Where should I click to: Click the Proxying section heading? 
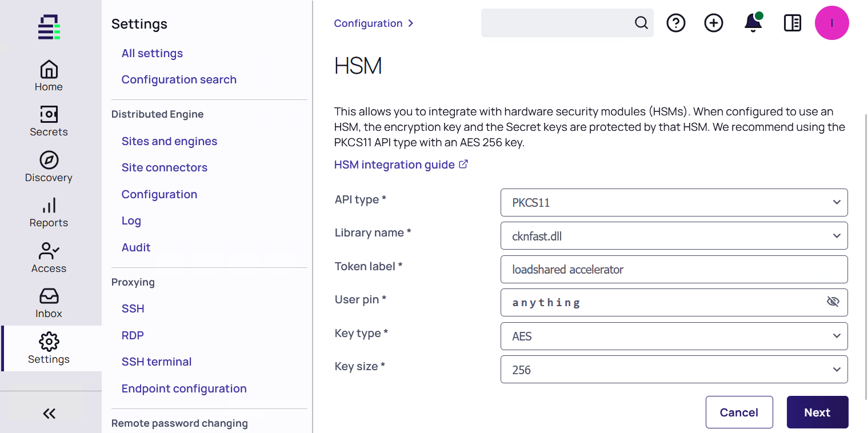pos(133,282)
